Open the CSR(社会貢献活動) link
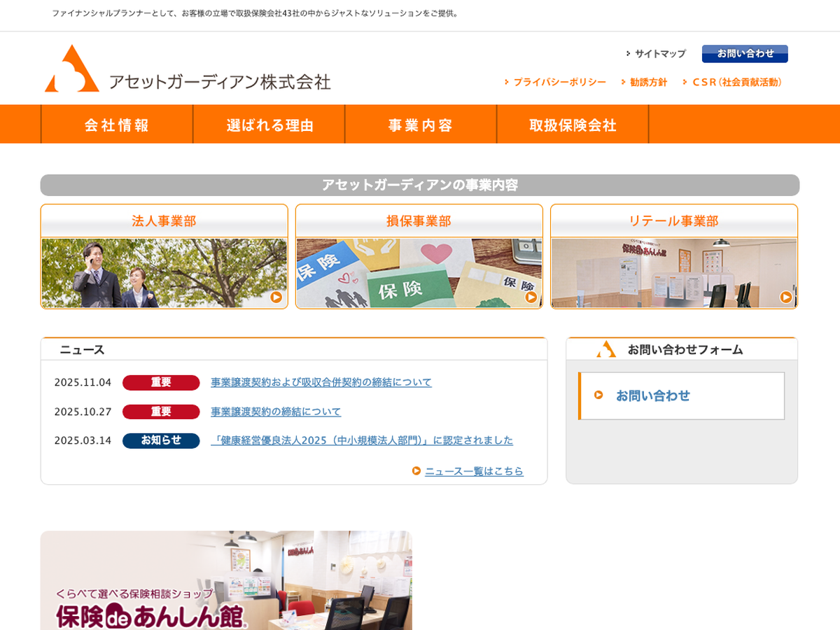Screen dimensions: 840x630 [736, 82]
